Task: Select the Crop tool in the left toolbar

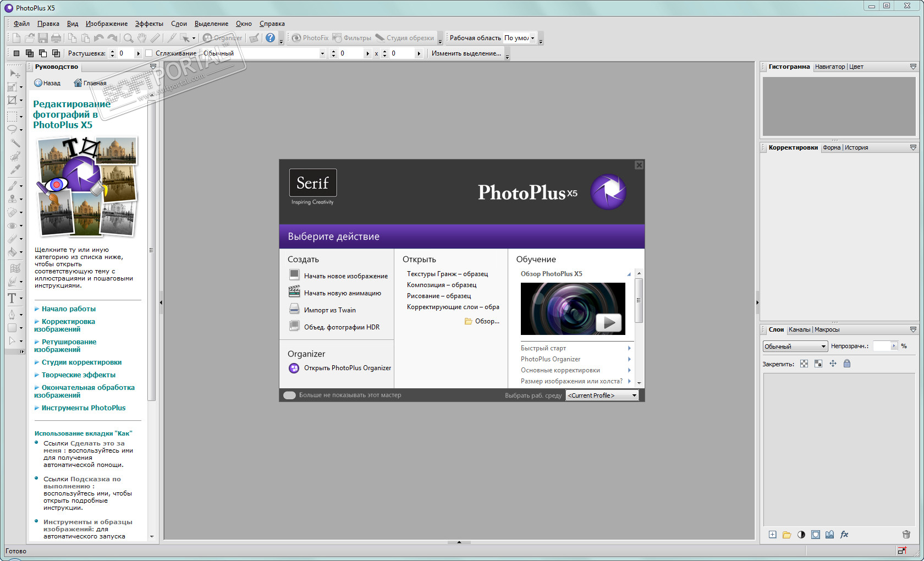Action: [12, 101]
